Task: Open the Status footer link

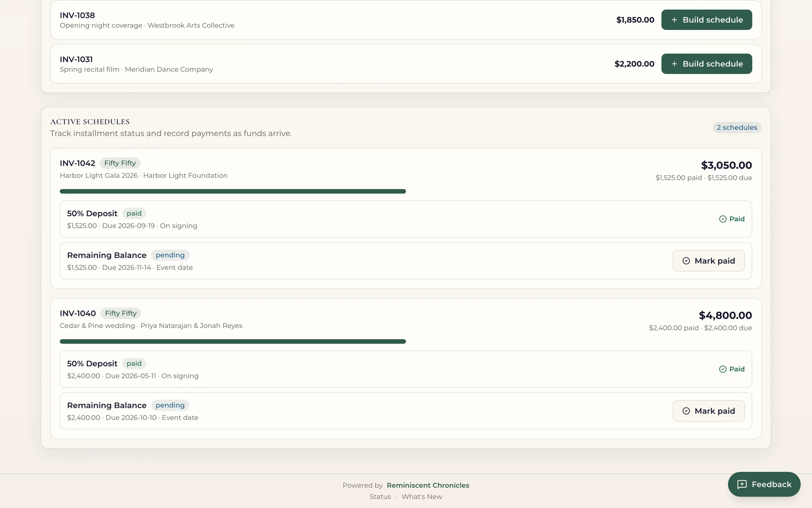Action: pos(380,497)
